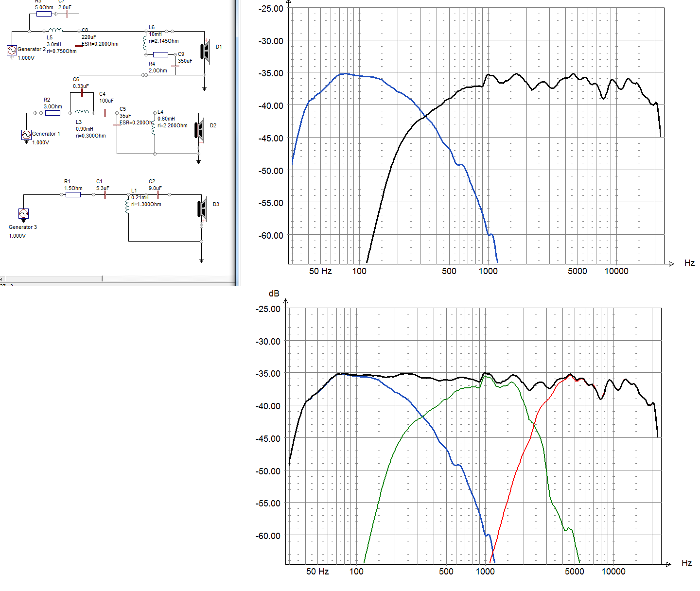Image resolution: width=700 pixels, height=591 pixels.
Task: Select resistor R3 symbol (5.0Ohm)
Action: 44,14
